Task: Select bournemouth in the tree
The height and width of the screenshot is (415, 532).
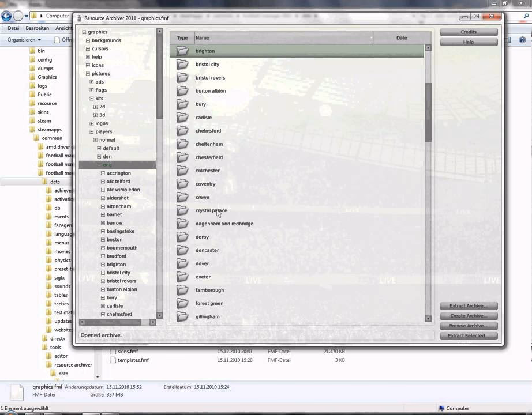Action: (122, 248)
